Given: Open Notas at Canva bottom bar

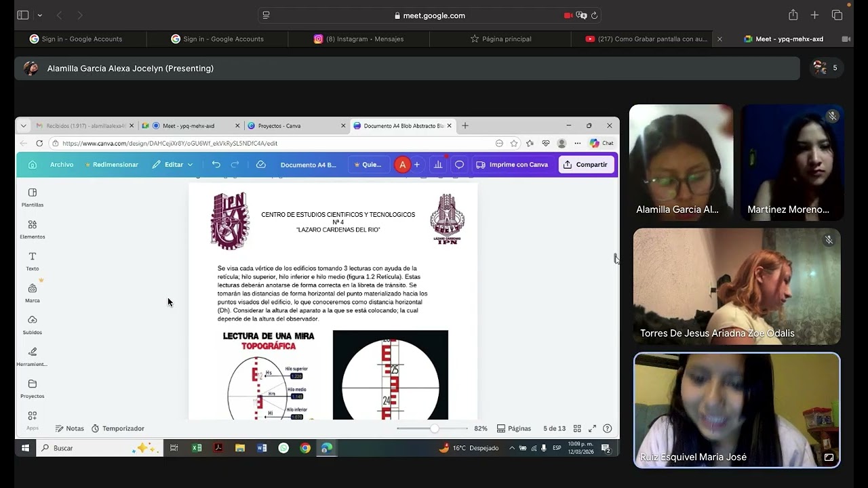Looking at the screenshot, I should [70, 428].
